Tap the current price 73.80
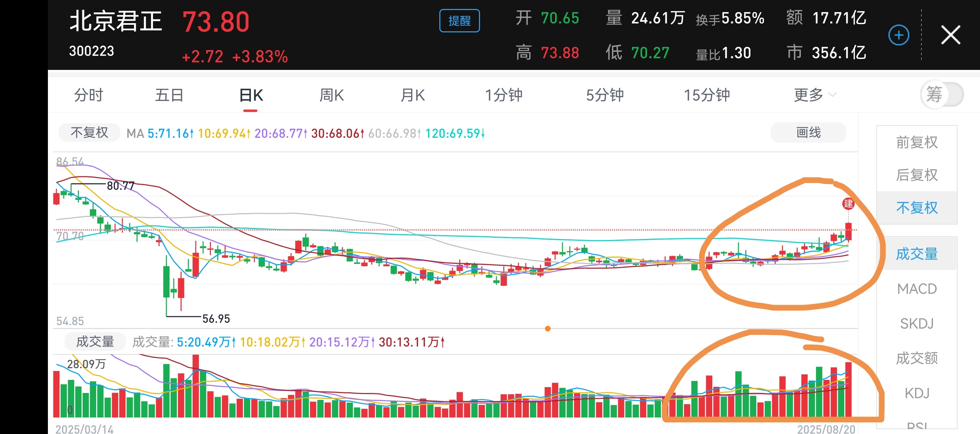Screen dimensions: 980x434 point(216,22)
